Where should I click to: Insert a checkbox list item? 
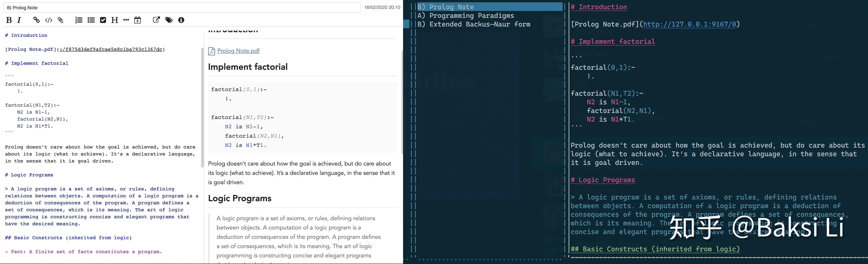pos(103,20)
